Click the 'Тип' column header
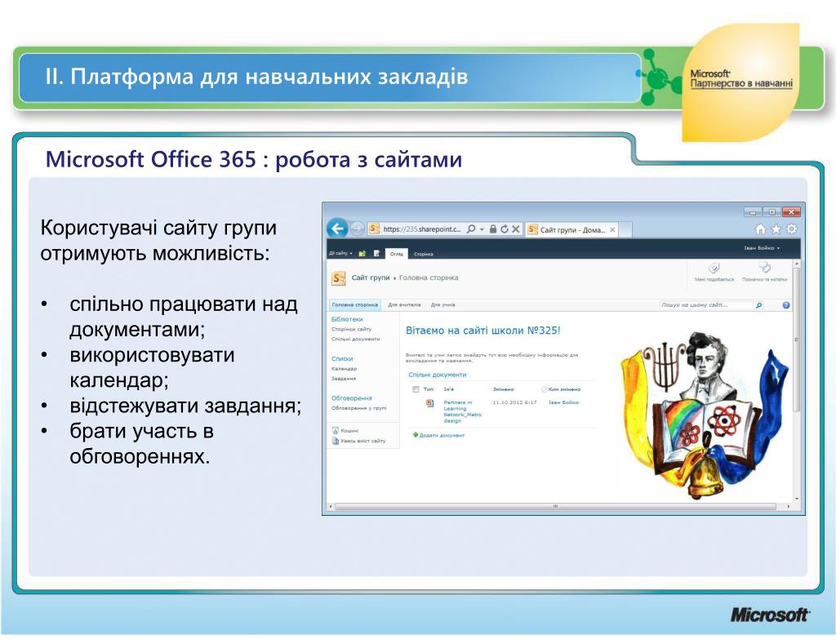836x644 pixels. (429, 389)
